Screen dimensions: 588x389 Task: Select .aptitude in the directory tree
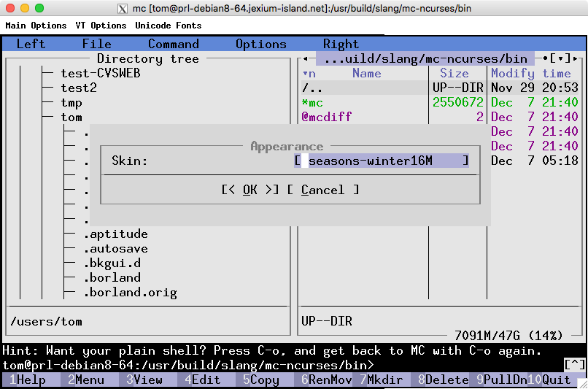click(115, 234)
